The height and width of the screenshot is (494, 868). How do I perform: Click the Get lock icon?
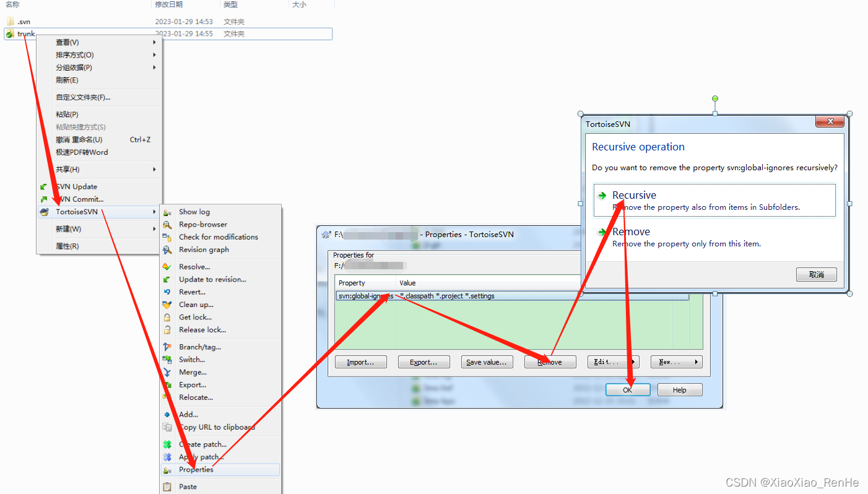167,317
